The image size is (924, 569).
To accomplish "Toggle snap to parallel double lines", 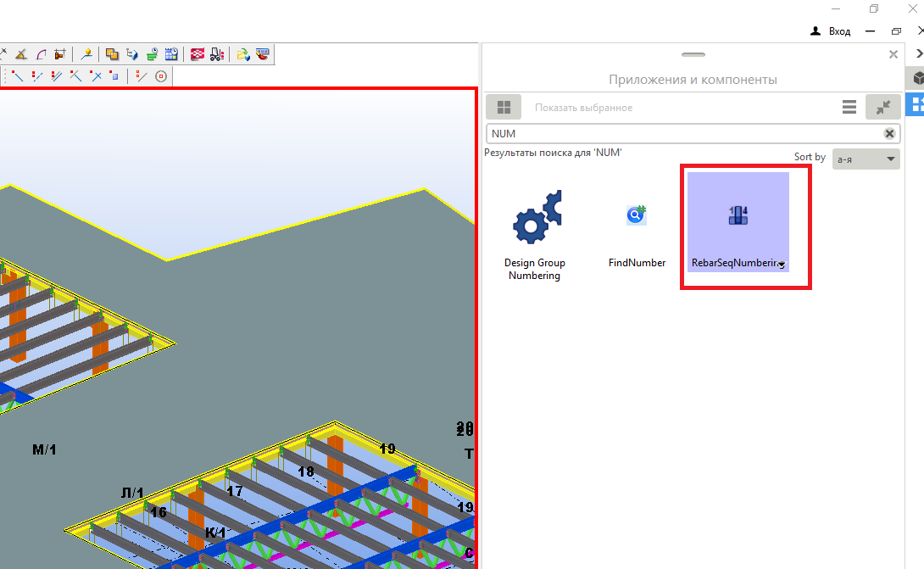I will point(57,76).
